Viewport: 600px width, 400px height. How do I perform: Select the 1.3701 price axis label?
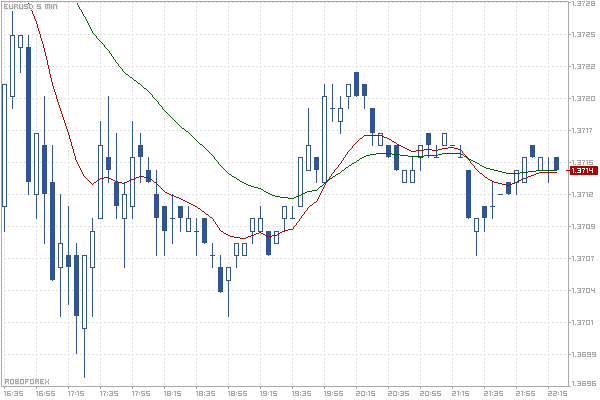pyautogui.click(x=584, y=322)
